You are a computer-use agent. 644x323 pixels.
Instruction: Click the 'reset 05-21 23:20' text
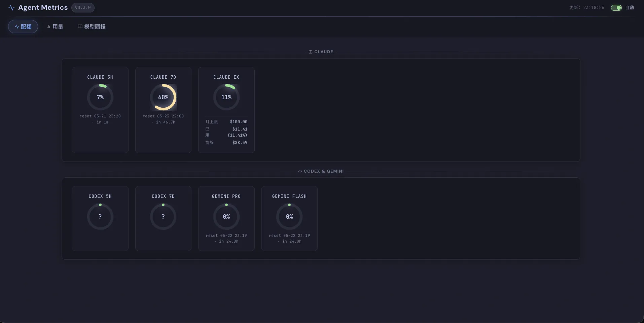click(100, 116)
